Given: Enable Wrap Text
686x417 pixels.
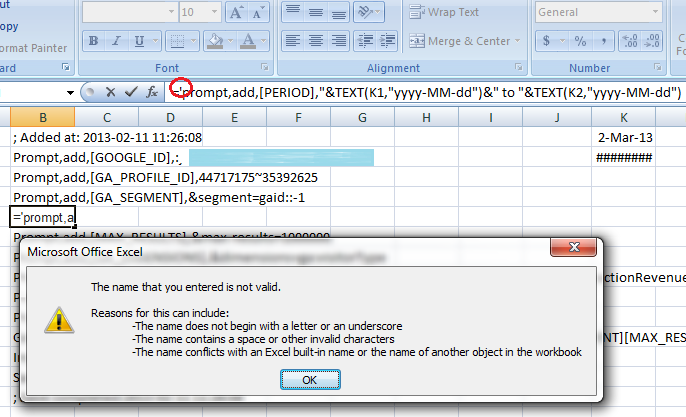Looking at the screenshot, I should coord(444,12).
